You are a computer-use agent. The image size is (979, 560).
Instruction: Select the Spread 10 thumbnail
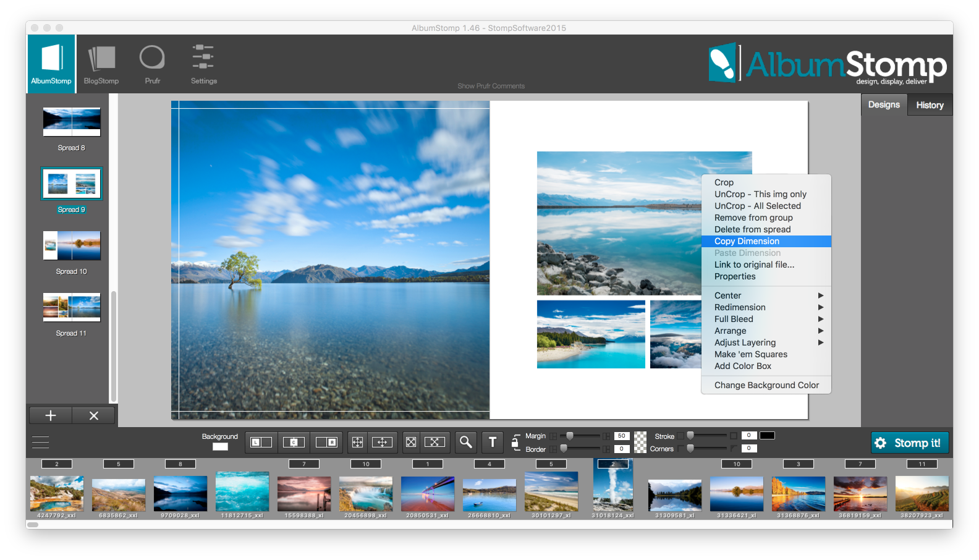pyautogui.click(x=72, y=245)
